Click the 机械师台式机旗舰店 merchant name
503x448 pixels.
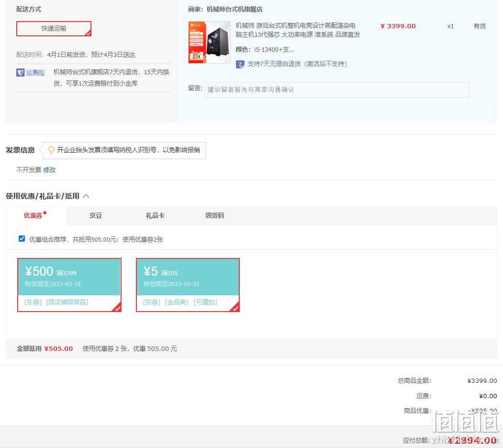[x=235, y=9]
